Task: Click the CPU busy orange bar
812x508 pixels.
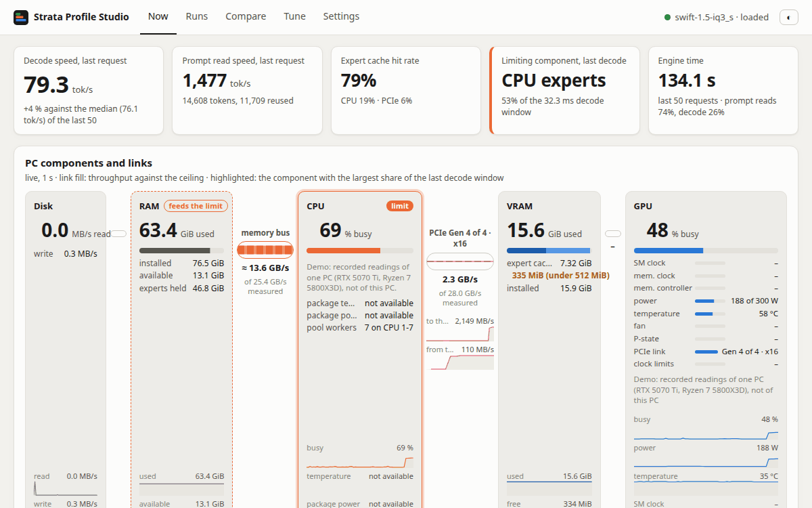Action: 360,251
